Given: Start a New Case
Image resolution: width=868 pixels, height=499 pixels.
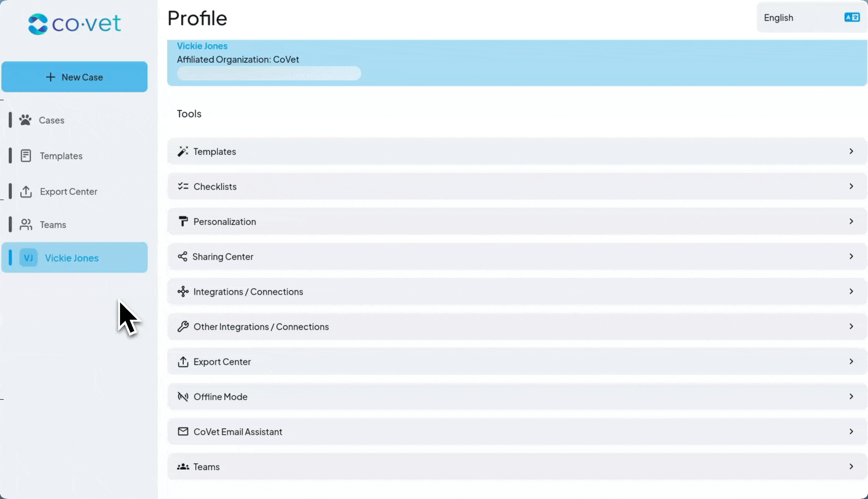Looking at the screenshot, I should pos(74,77).
